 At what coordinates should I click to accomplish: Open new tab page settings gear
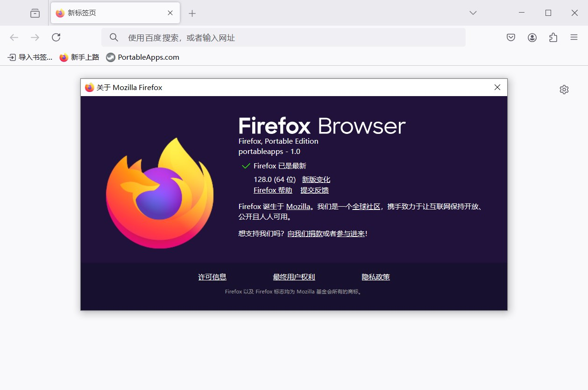coord(564,89)
